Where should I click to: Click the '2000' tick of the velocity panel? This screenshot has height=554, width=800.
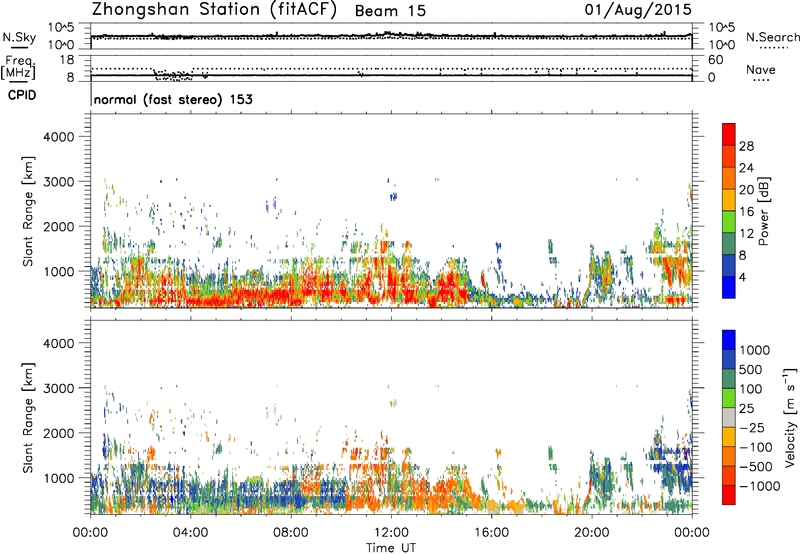click(58, 433)
